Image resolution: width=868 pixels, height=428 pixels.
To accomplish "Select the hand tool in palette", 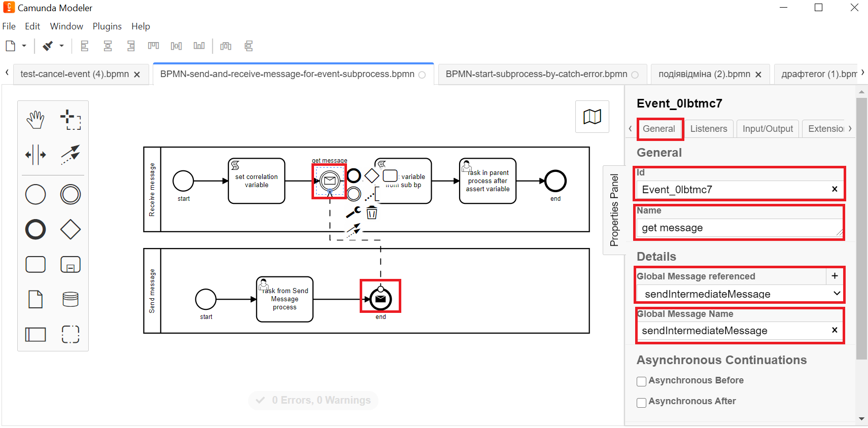I will [36, 120].
